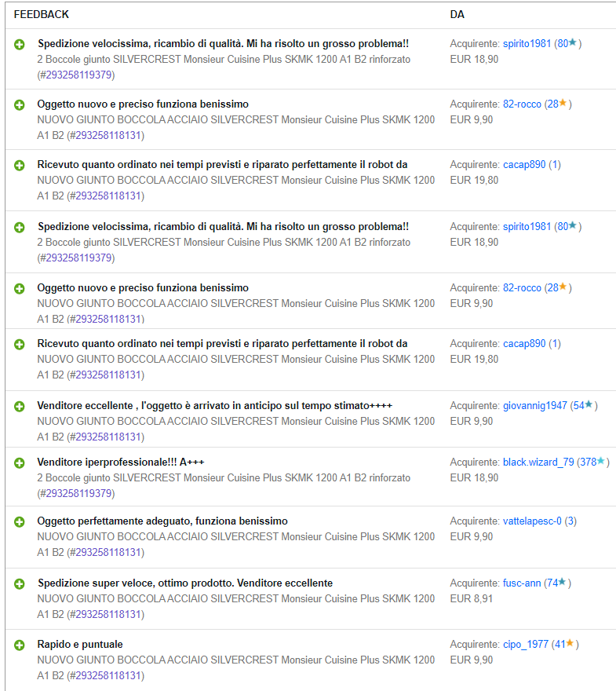Click the positive icon next to "Venditore iperprofessionale!!! A+++"
This screenshot has height=691, width=616.
pyautogui.click(x=20, y=462)
